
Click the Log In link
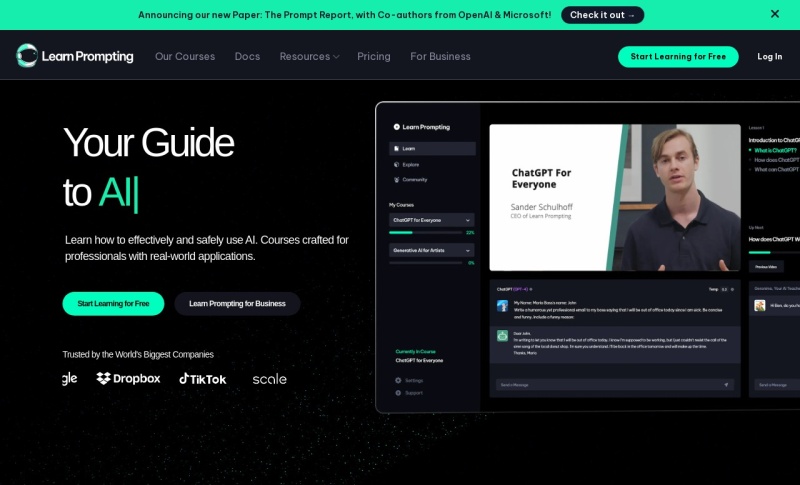[769, 57]
